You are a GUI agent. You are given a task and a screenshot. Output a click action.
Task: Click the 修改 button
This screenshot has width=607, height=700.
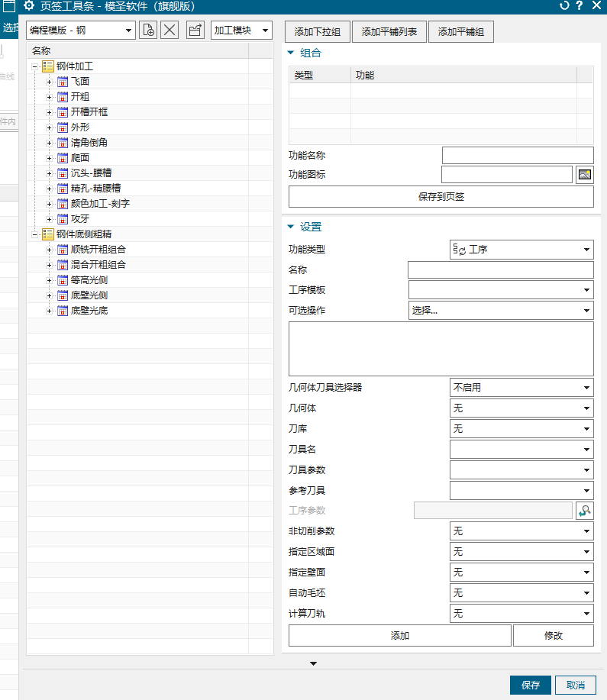(554, 635)
